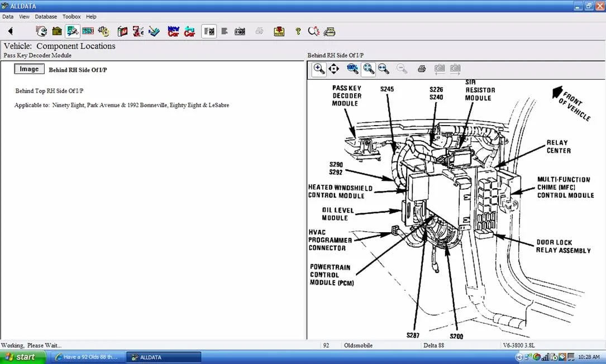Click 'Delta 88' in the status bar
The image size is (606, 364).
tap(433, 346)
